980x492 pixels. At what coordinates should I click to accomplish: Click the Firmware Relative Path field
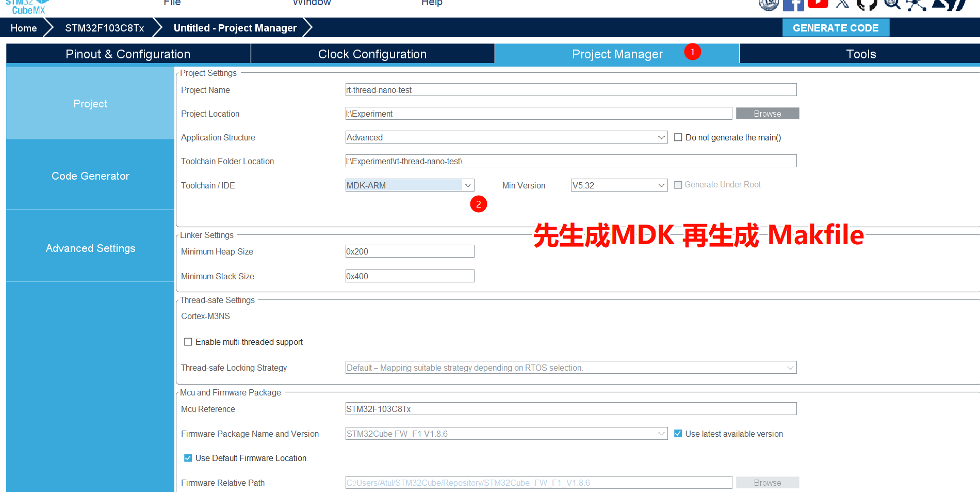coord(538,483)
